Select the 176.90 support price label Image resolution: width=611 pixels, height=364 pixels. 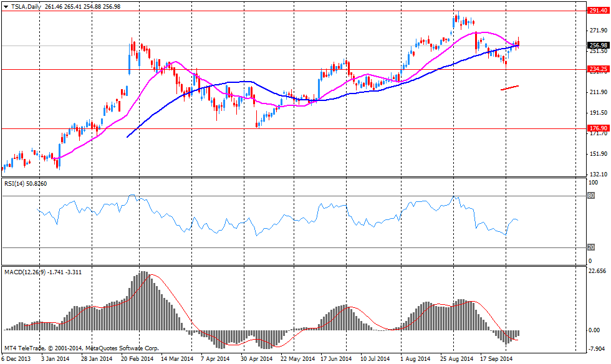tap(598, 128)
